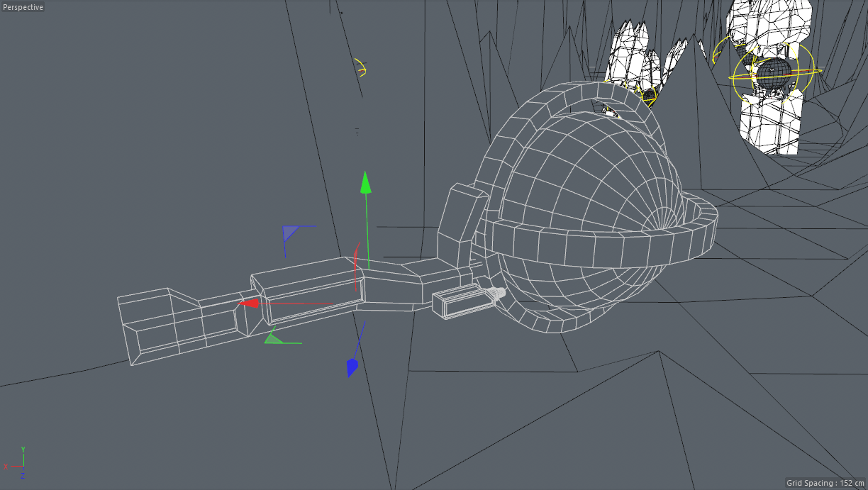
Task: Click the Perspective viewport label
Action: tap(23, 7)
